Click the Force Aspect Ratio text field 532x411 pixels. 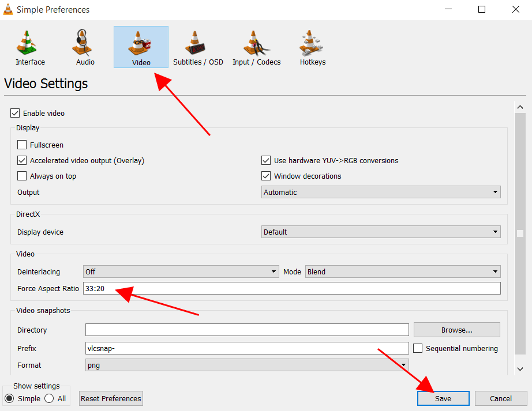[291, 288]
